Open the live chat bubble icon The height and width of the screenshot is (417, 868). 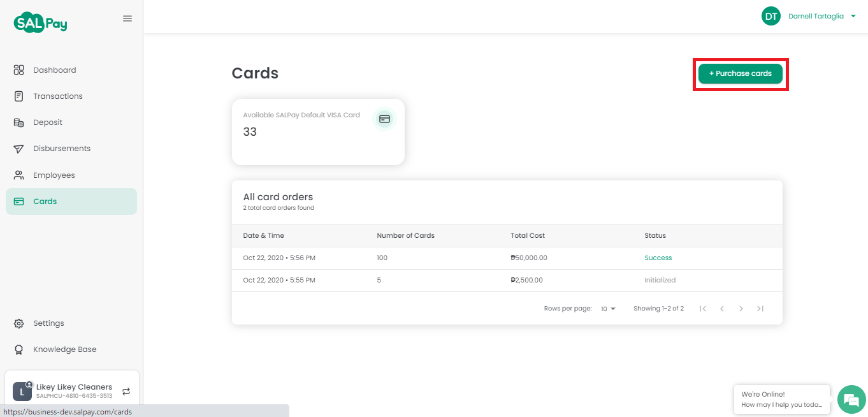[851, 399]
